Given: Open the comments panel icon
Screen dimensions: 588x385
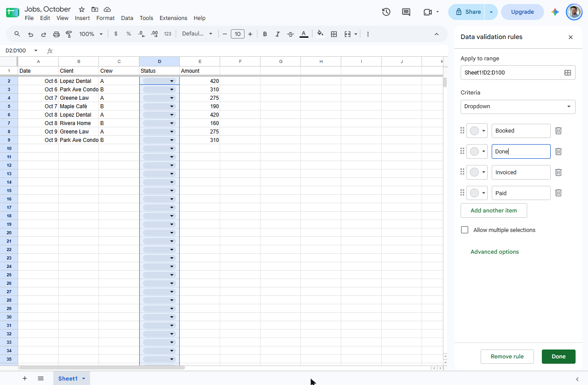Looking at the screenshot, I should click(x=406, y=12).
